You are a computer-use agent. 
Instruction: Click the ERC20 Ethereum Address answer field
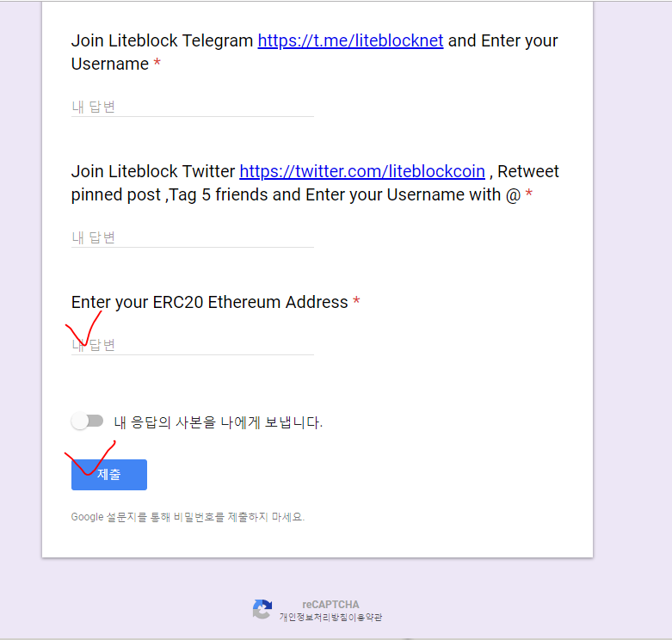click(x=193, y=345)
